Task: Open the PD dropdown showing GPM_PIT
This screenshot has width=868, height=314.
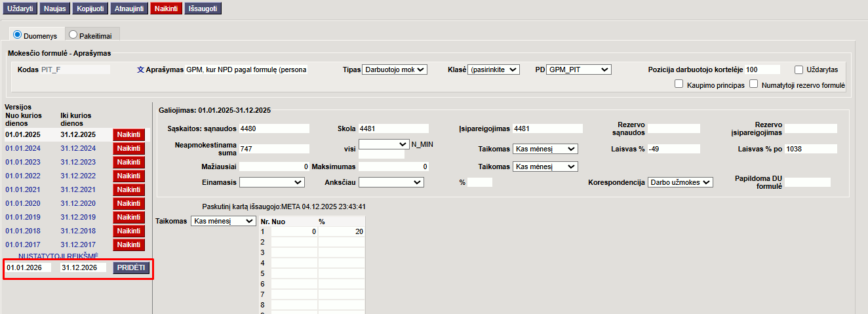Action: click(579, 69)
